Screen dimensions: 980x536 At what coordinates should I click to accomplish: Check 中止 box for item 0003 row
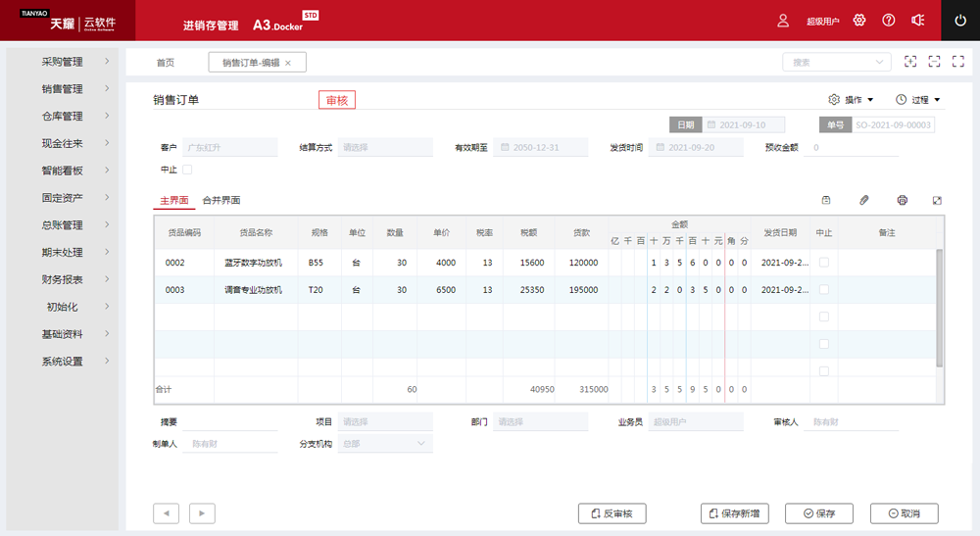pyautogui.click(x=823, y=290)
